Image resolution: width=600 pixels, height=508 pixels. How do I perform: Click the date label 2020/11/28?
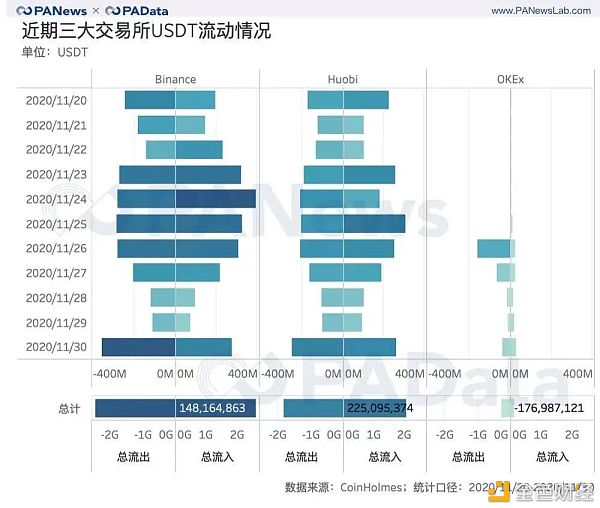tap(56, 298)
